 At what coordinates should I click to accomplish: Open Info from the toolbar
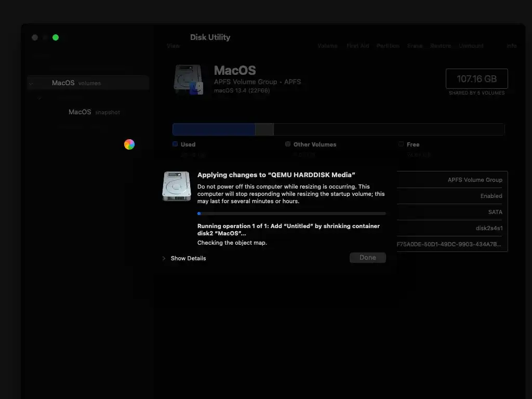click(x=511, y=46)
